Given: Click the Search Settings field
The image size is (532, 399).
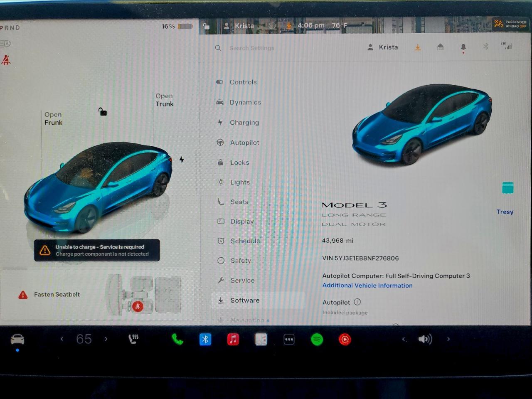Looking at the screenshot, I should tap(251, 48).
